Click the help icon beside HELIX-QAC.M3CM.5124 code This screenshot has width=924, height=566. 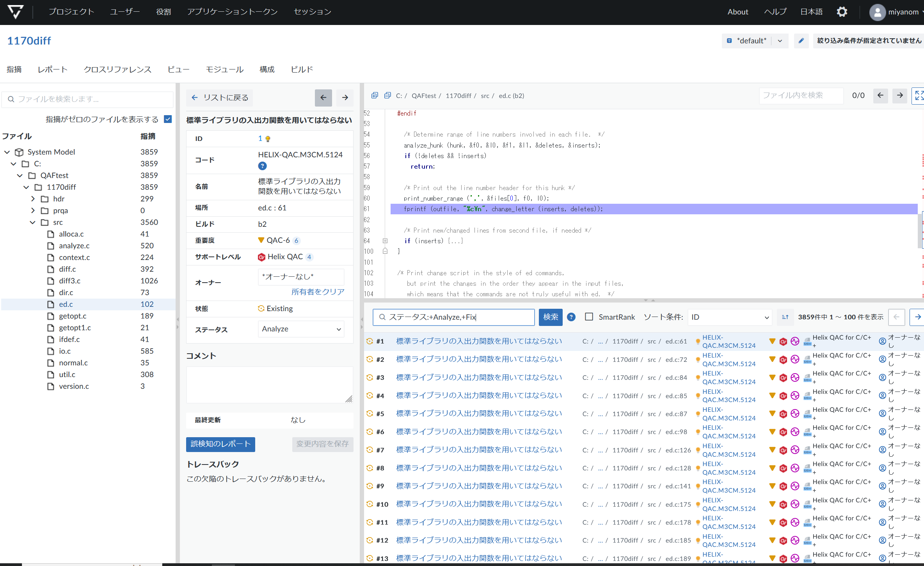tap(262, 166)
